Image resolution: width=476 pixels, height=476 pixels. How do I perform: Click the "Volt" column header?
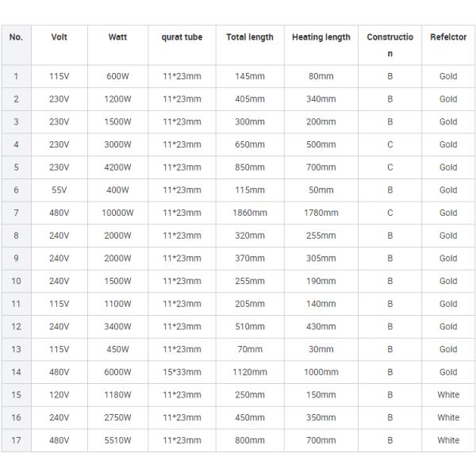pos(59,45)
